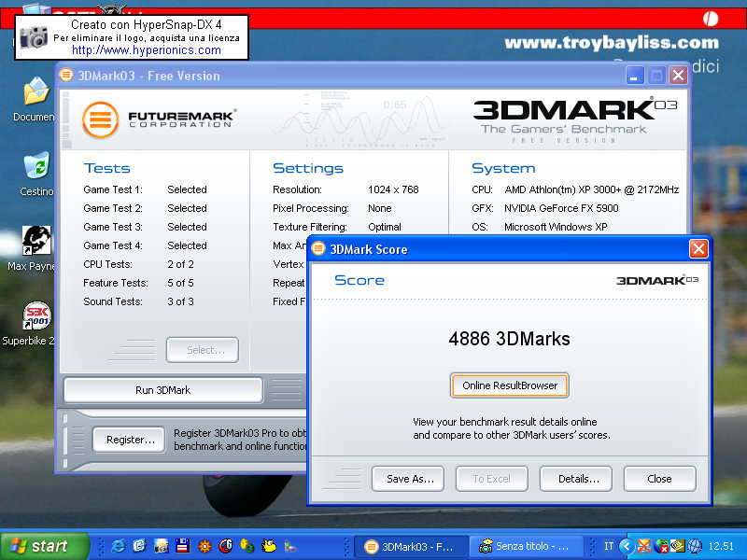
Task: Click the CPU Tests 2 of 2 value
Action: (x=180, y=264)
